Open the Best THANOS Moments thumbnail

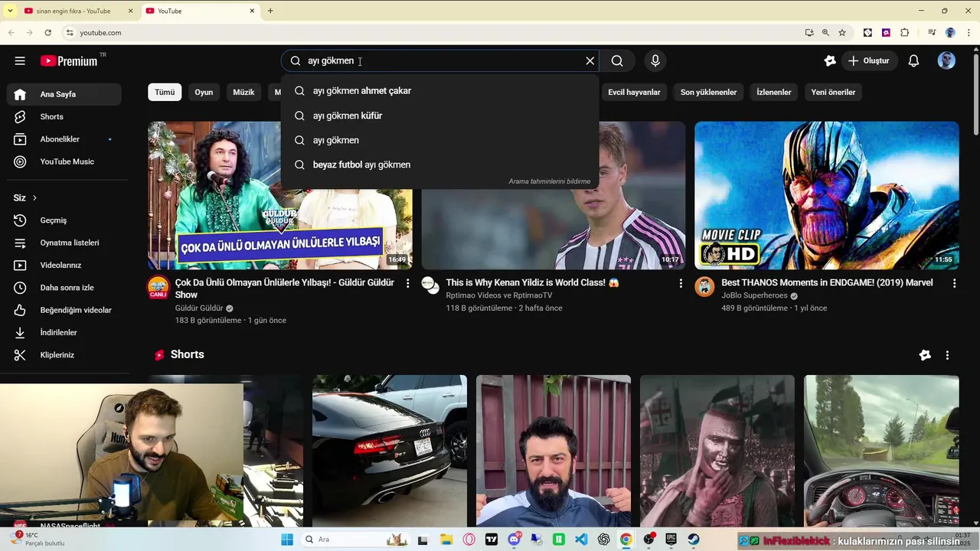click(x=826, y=195)
